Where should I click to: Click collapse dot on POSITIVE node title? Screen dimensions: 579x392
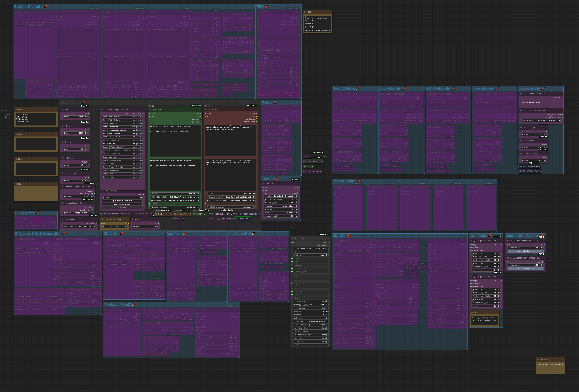(x=150, y=110)
